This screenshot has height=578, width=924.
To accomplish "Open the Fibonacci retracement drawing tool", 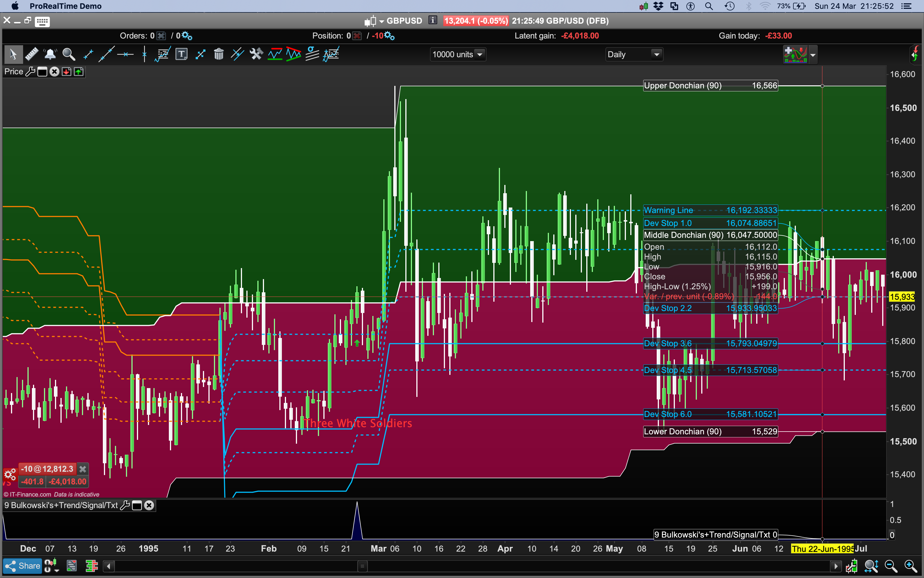I will (163, 54).
